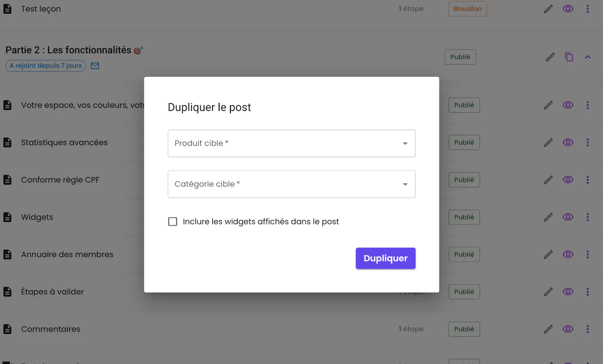Edit the Statistiques avancées lesson
This screenshot has width=603, height=364.
[x=548, y=142]
